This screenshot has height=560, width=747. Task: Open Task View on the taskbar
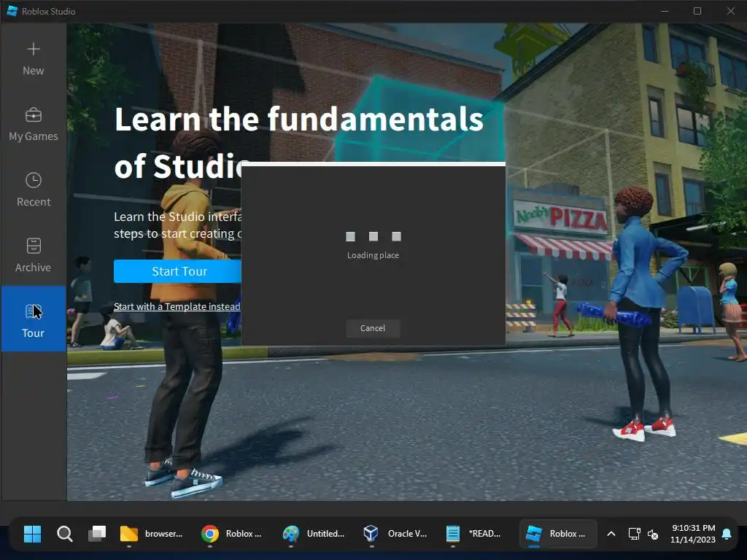(x=97, y=534)
